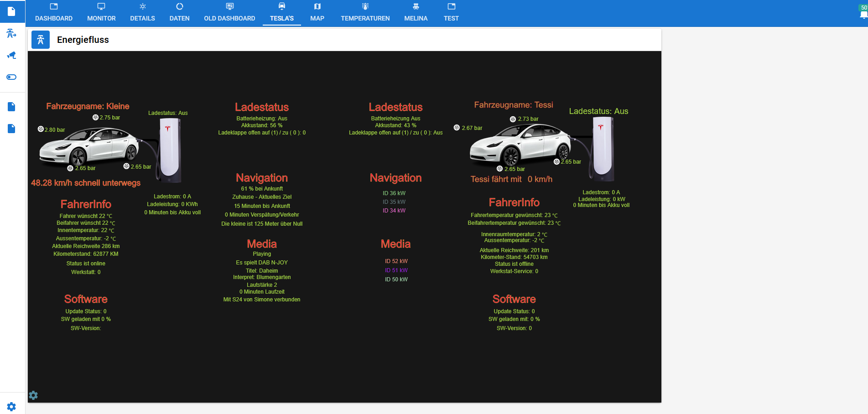Viewport: 868px width, 414px height.
Task: Click the 2.80 bar tire pressure icon
Action: point(41,129)
